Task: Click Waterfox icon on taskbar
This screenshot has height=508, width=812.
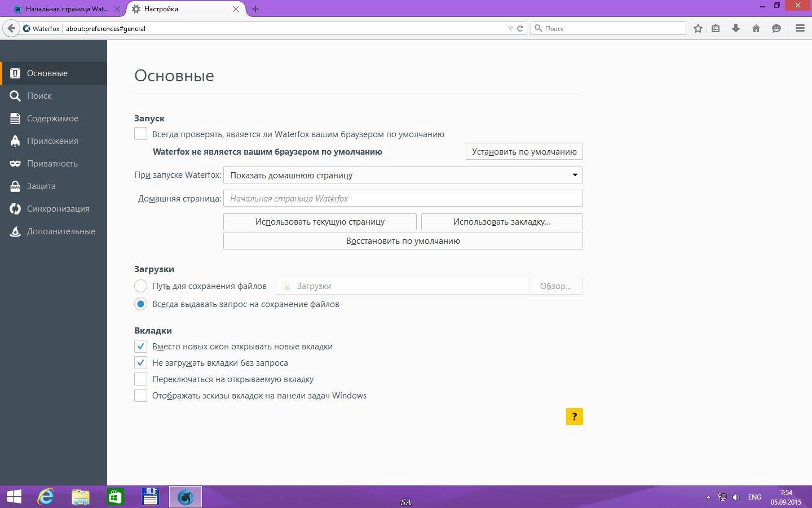Action: click(186, 497)
